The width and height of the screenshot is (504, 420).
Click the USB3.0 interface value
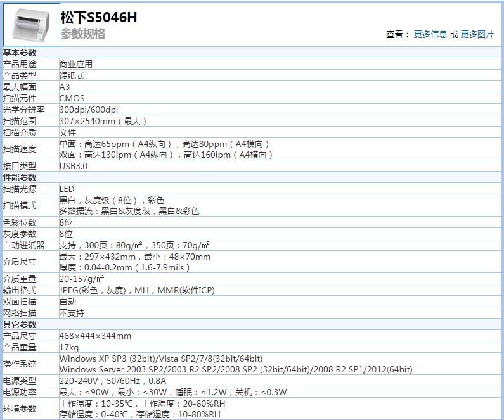(74, 166)
